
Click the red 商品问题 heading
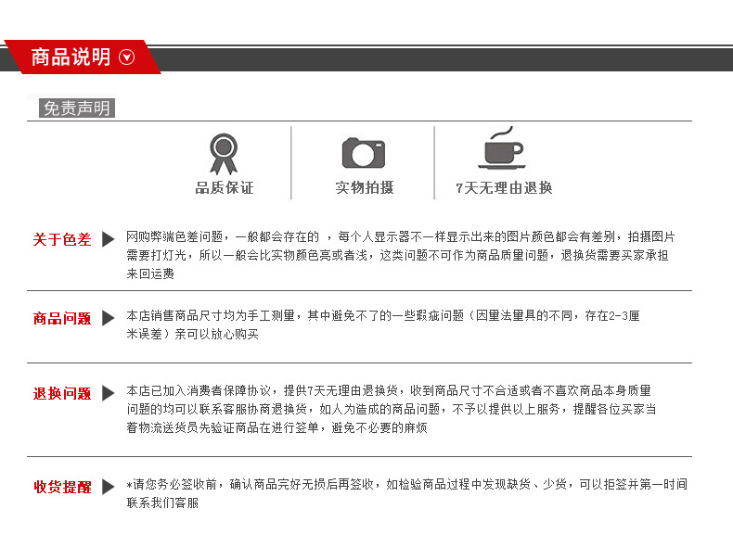62,319
